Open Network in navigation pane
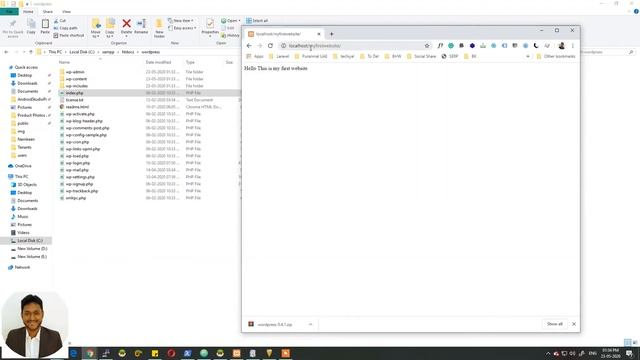The image size is (640, 360). pyautogui.click(x=22, y=267)
